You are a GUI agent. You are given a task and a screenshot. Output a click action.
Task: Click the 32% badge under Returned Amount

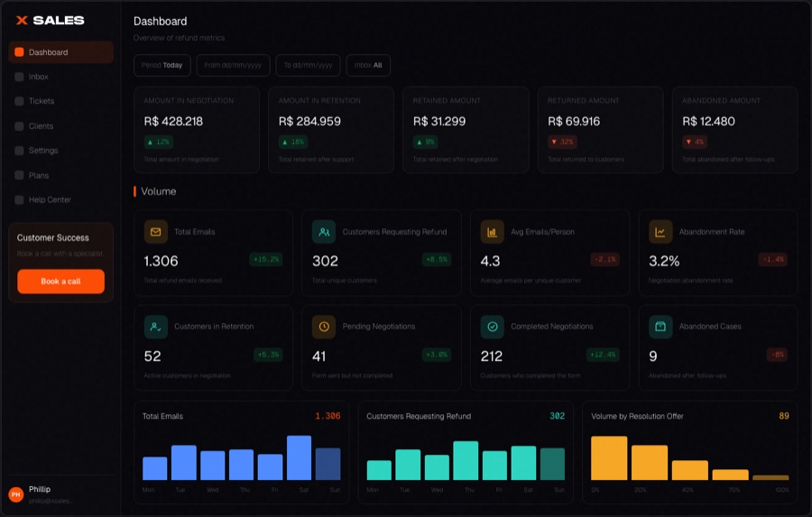(x=562, y=142)
